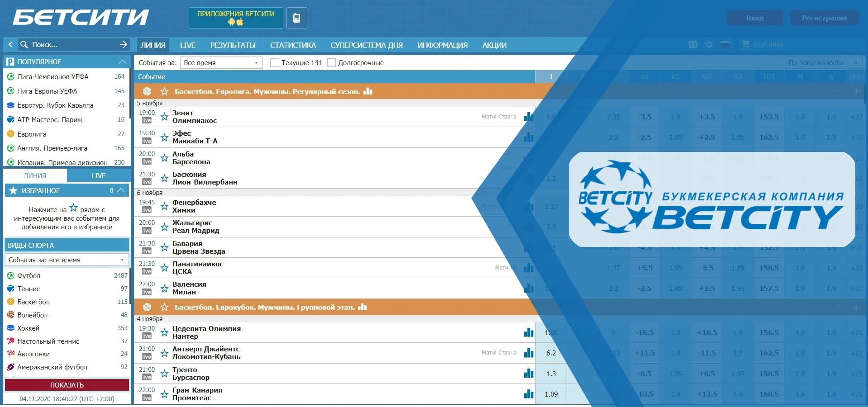Favorite the Альба – Барселона game

(x=164, y=158)
